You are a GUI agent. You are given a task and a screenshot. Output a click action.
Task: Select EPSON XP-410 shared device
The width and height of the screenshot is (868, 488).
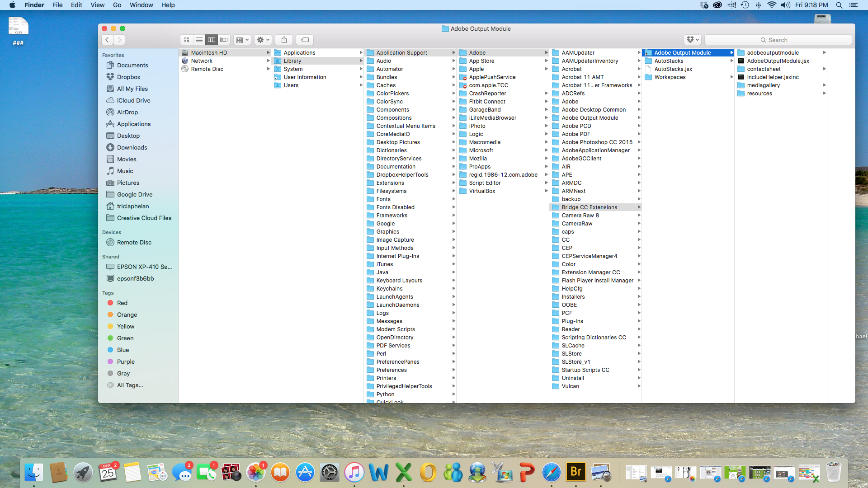tap(144, 267)
